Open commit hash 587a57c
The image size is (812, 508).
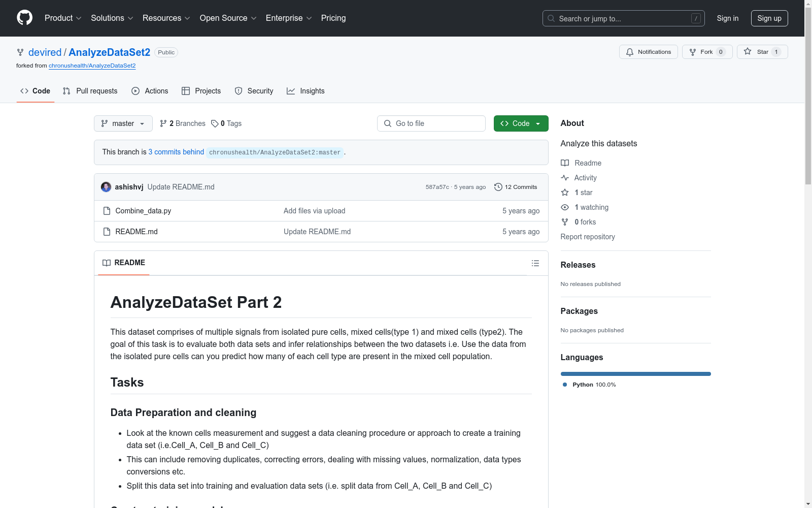(437, 187)
